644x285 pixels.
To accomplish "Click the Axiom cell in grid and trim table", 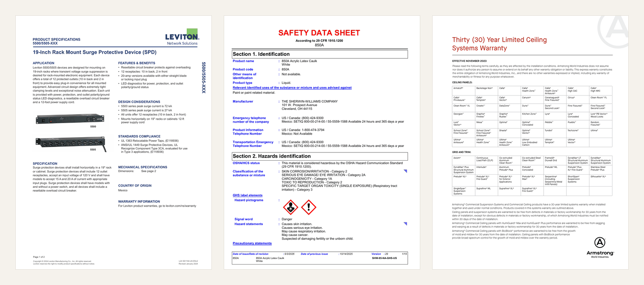I will (463, 160).
